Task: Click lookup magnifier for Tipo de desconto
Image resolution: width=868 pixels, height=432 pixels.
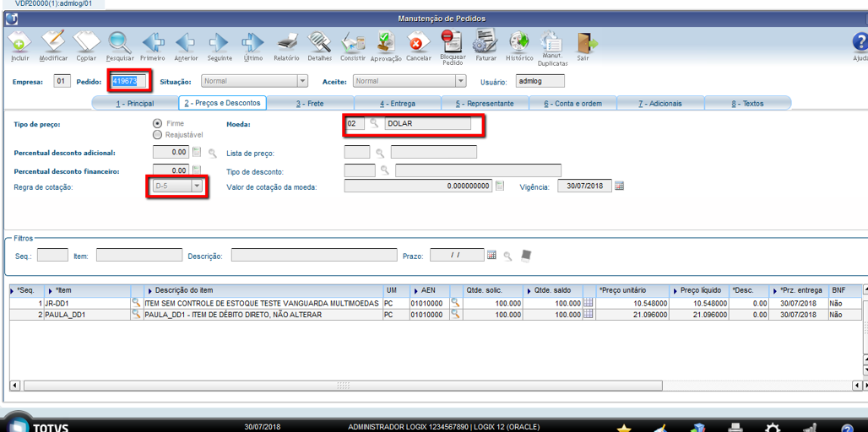Action: [385, 170]
